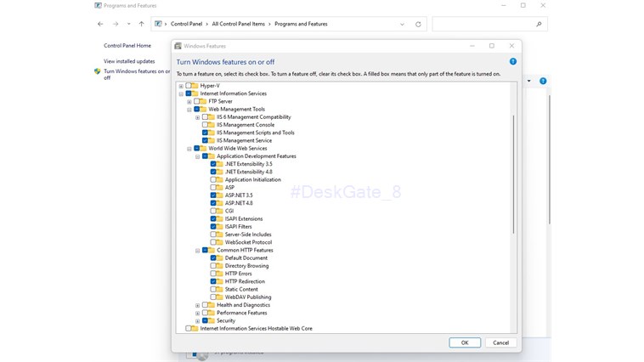Open the recent locations dropdown arrow
644x362 pixels.
[128, 24]
